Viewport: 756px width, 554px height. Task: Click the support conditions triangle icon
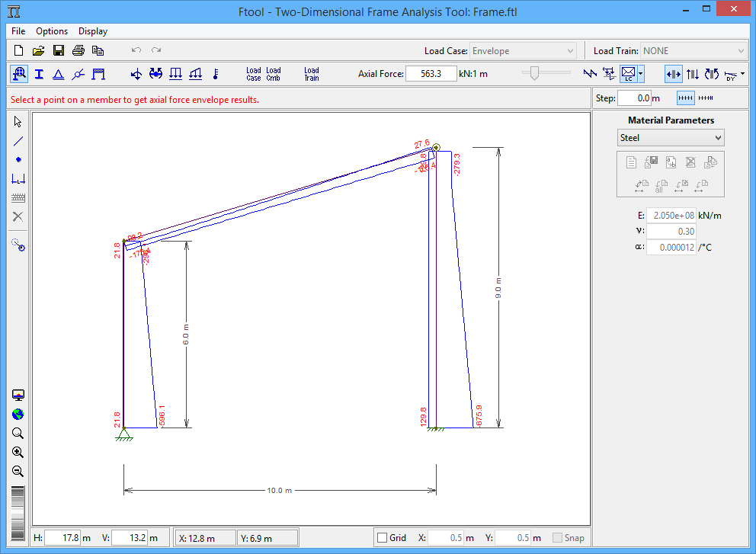click(58, 74)
